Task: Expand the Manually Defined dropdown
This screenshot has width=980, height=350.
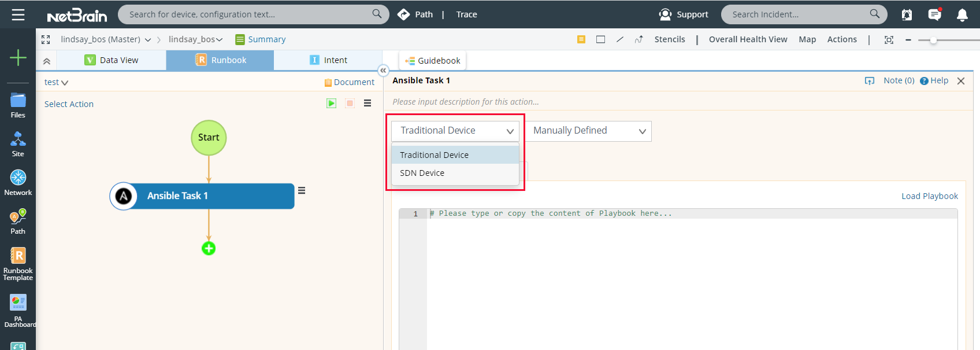Action: (x=589, y=131)
